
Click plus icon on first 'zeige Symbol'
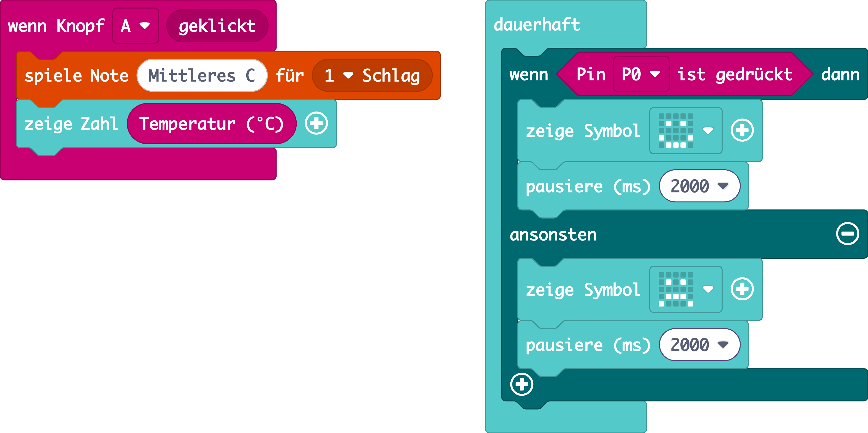[x=742, y=130]
